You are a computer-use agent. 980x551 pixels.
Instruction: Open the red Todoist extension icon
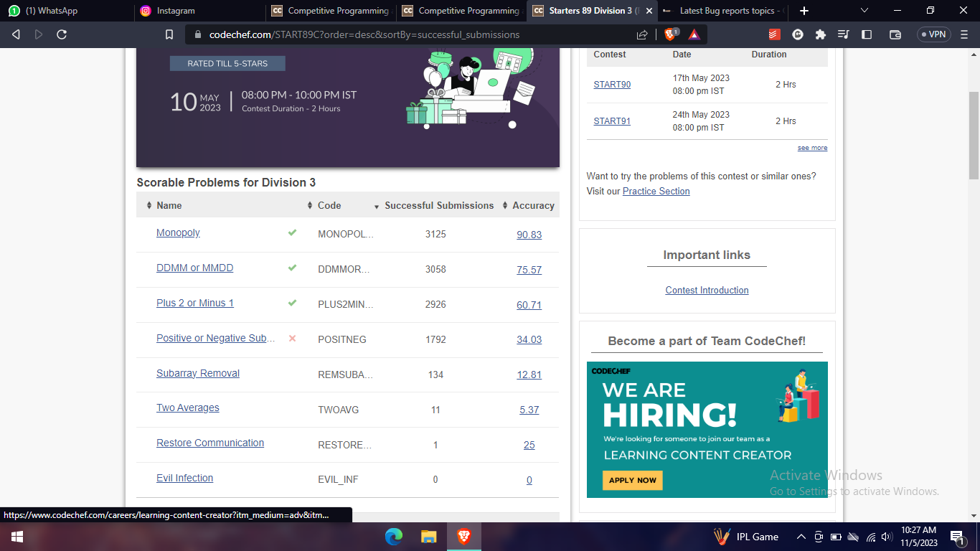coord(775,34)
